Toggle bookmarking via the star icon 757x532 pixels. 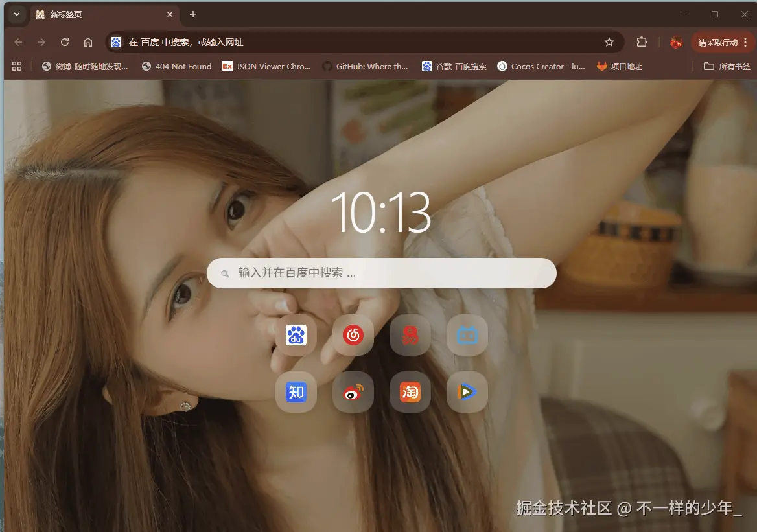609,41
